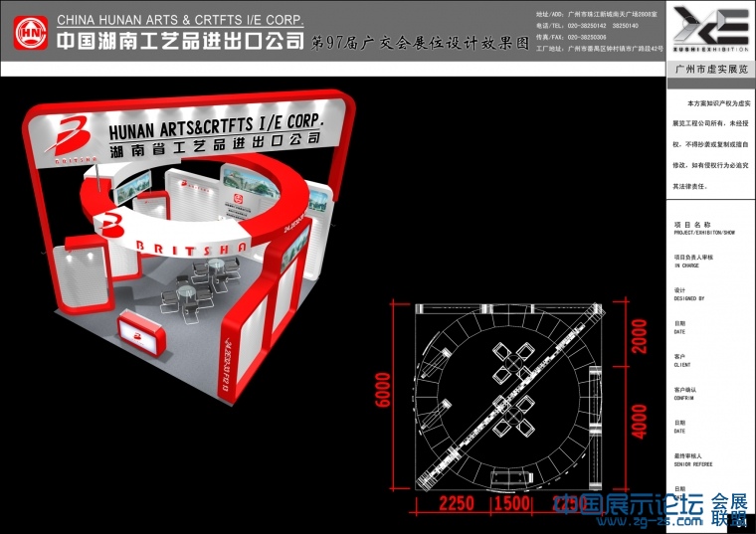
Task: Click the 'HUNAN ARTS&CRTFTS I/E CORP.' booth sign text
Action: (x=215, y=126)
